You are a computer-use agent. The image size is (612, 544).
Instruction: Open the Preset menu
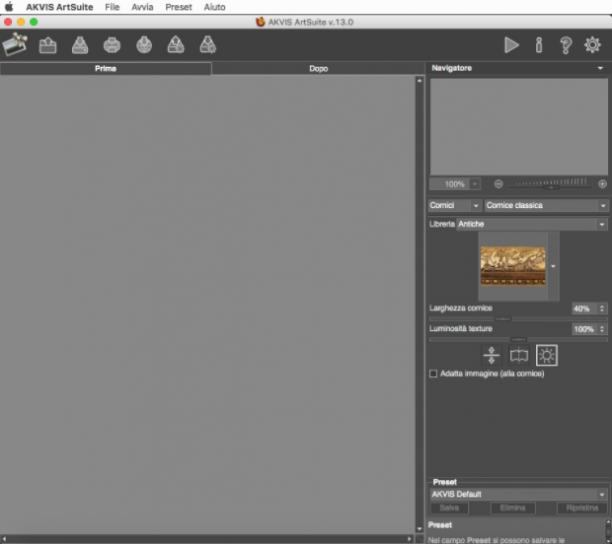point(178,7)
